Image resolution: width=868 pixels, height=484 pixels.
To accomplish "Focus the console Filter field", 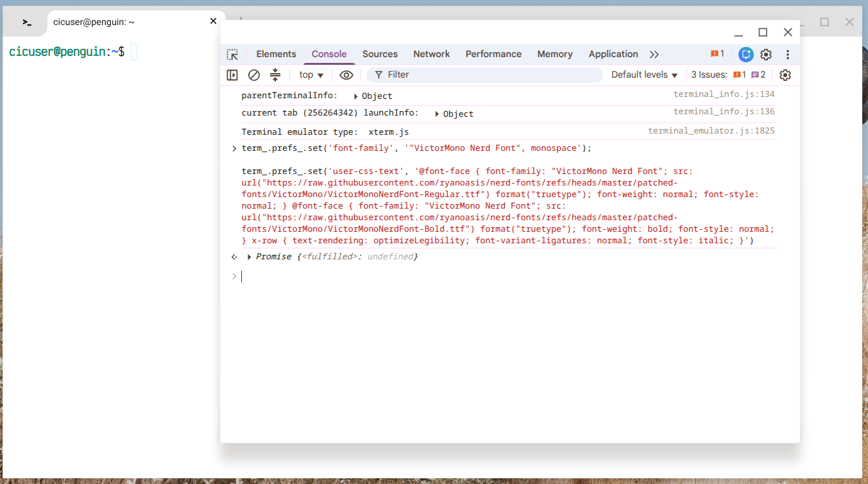I will point(485,75).
